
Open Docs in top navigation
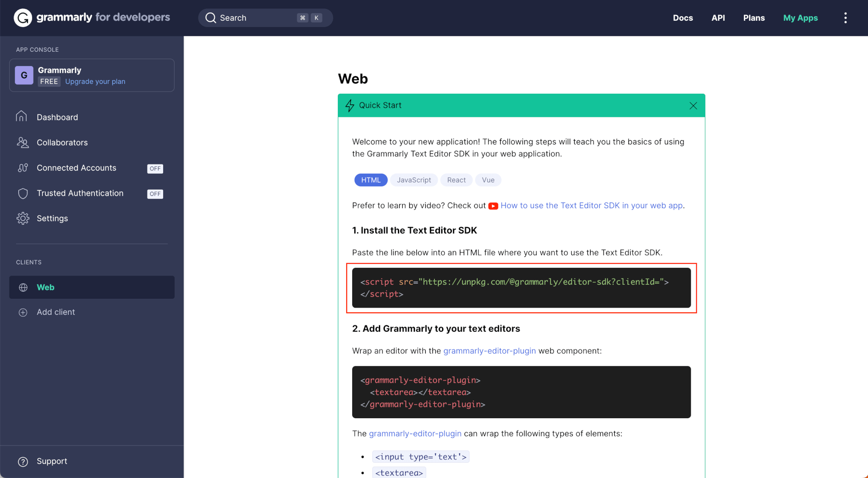click(x=683, y=18)
